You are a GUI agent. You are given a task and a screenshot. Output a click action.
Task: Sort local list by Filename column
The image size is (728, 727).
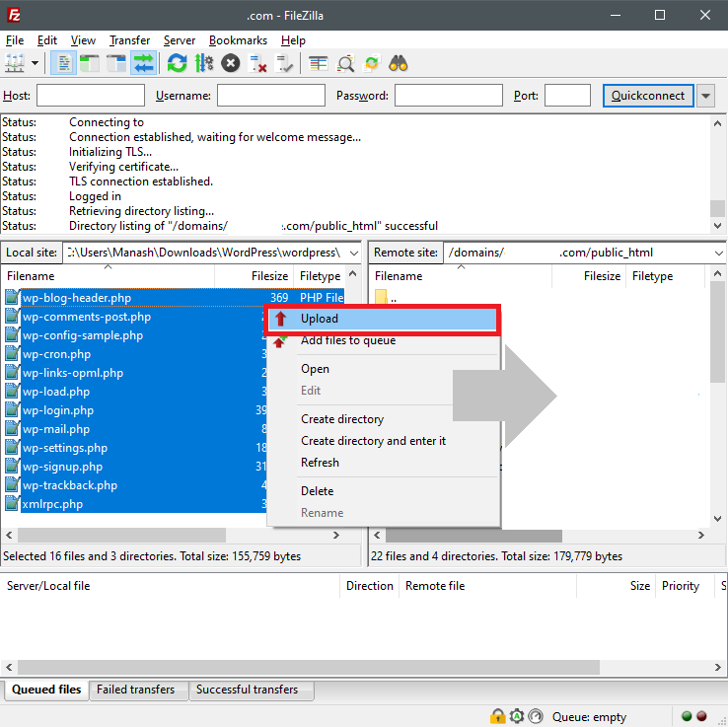[108, 276]
